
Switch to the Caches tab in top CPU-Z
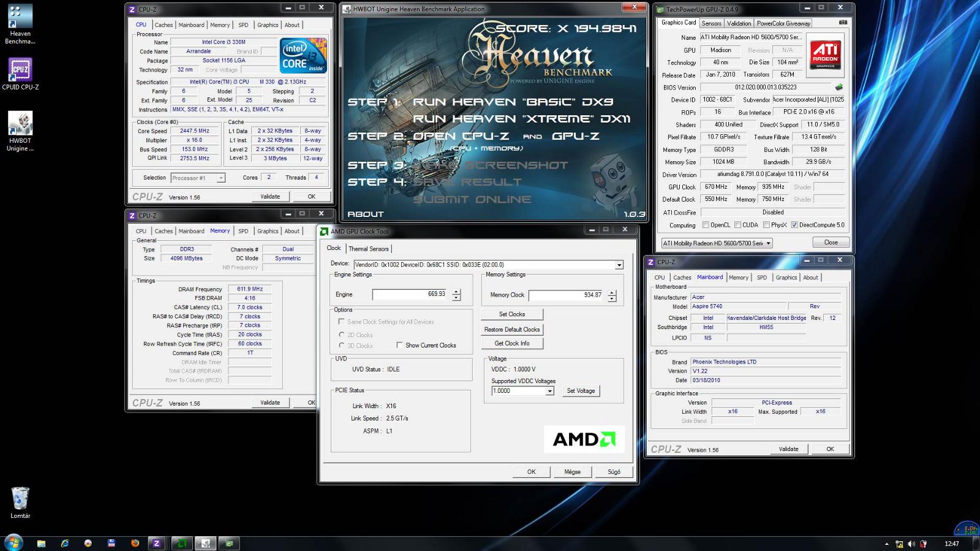click(164, 25)
